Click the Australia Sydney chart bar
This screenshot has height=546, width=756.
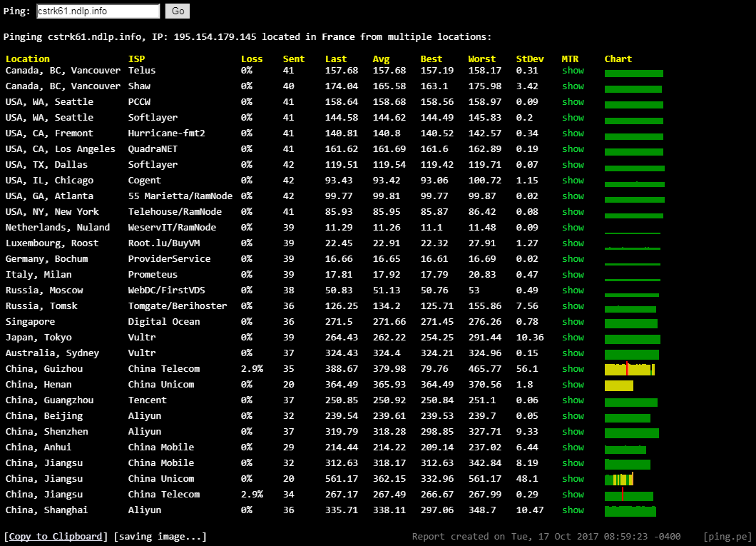click(x=631, y=354)
